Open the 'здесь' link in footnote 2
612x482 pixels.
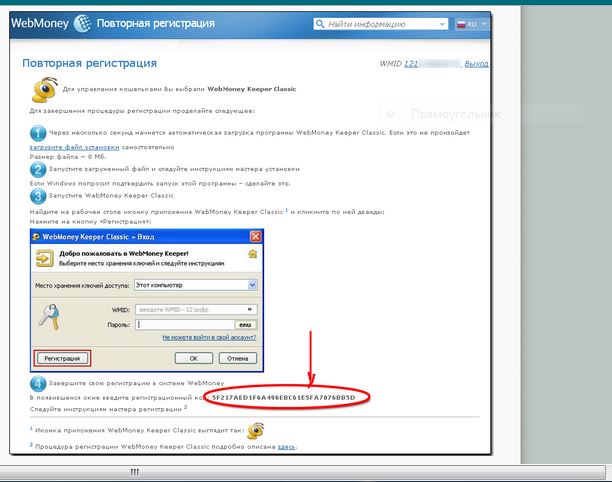286,447
